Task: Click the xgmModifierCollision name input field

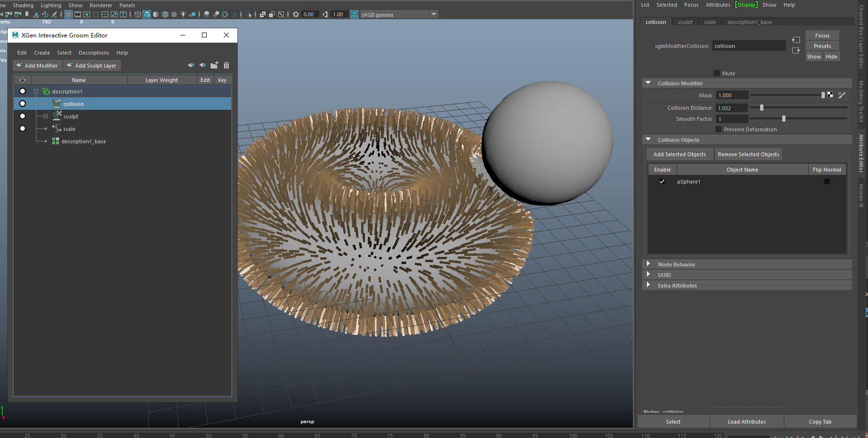Action: [x=749, y=46]
